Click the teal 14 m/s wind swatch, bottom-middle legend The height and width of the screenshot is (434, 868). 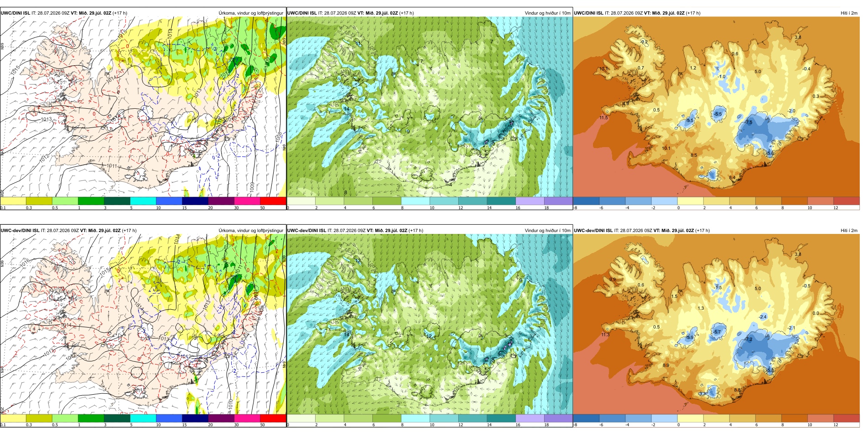[x=501, y=418]
